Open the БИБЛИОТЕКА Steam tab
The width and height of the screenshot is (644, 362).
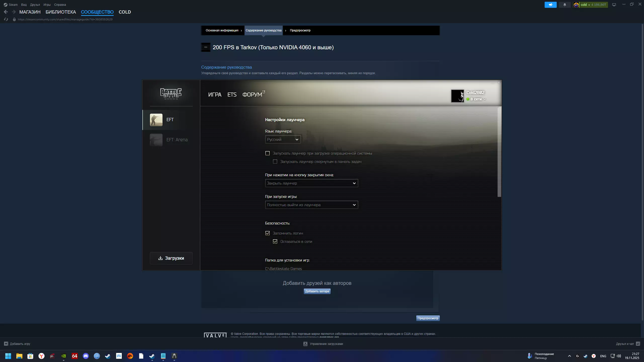tap(61, 12)
